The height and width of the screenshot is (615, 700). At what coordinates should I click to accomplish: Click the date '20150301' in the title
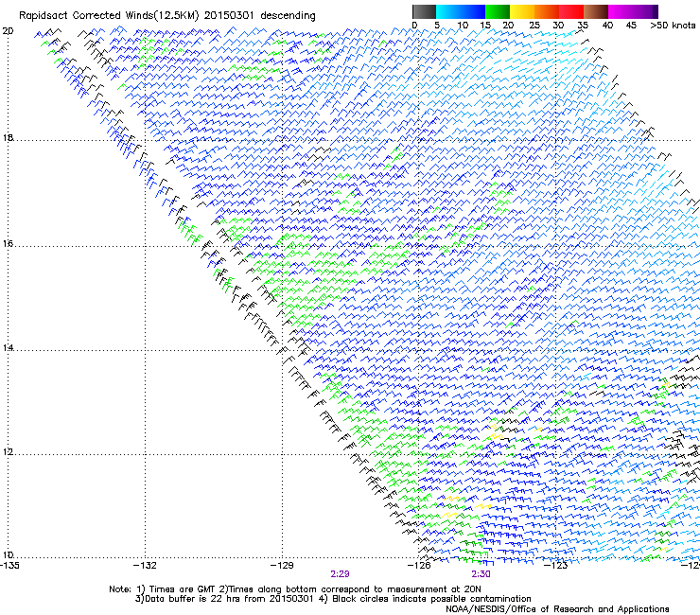click(229, 16)
